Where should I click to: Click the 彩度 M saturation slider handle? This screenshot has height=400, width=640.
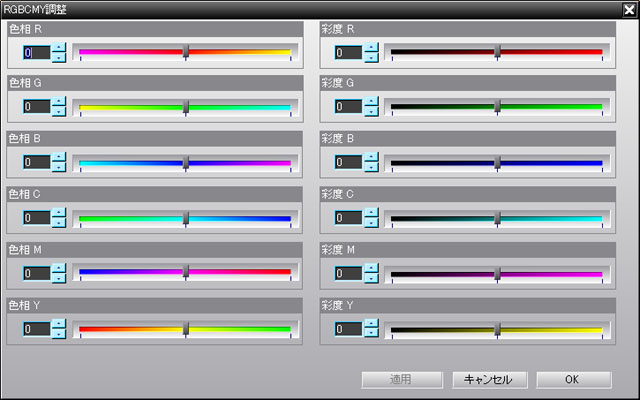pos(498,273)
